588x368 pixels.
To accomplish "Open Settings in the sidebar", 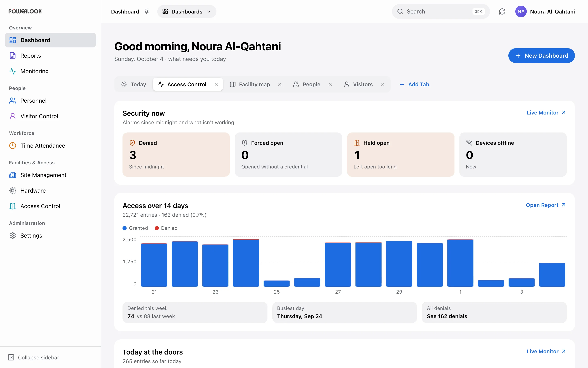I will 50,236.
